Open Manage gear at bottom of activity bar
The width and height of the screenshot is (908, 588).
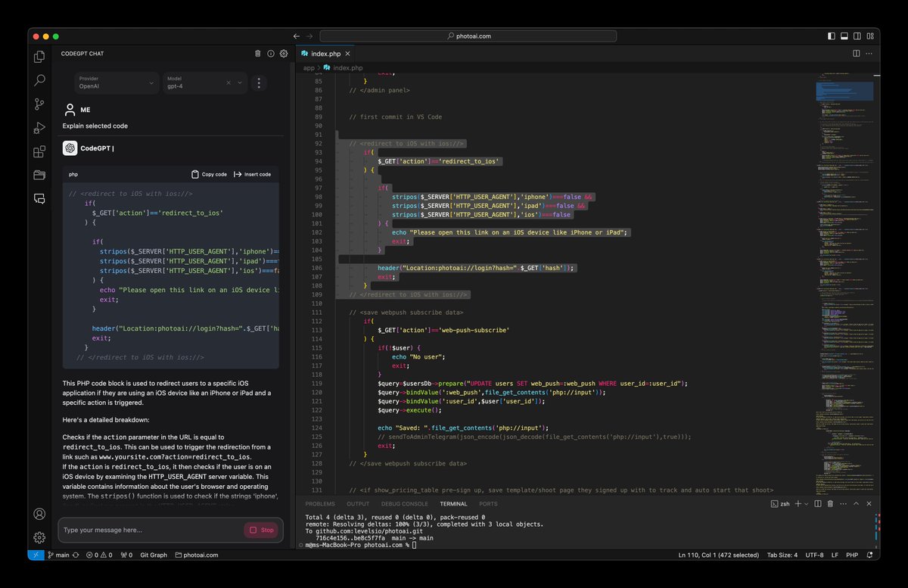(39, 537)
